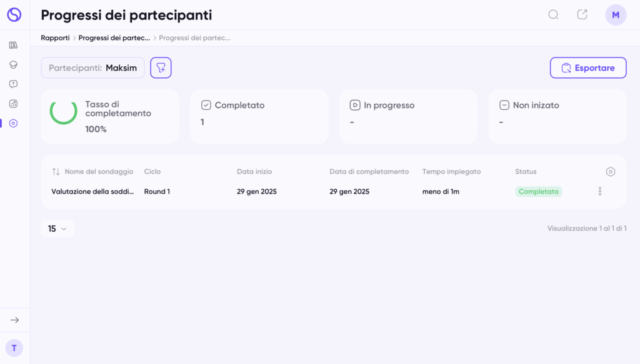Open the graduation cap courses icon
640x364 pixels.
click(14, 64)
